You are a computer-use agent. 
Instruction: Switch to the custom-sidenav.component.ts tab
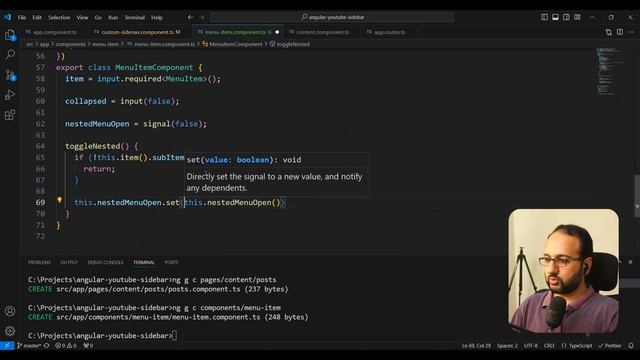137,32
